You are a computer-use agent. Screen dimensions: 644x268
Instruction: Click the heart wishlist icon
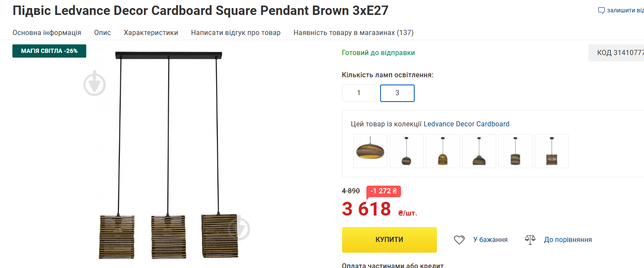pos(459,240)
